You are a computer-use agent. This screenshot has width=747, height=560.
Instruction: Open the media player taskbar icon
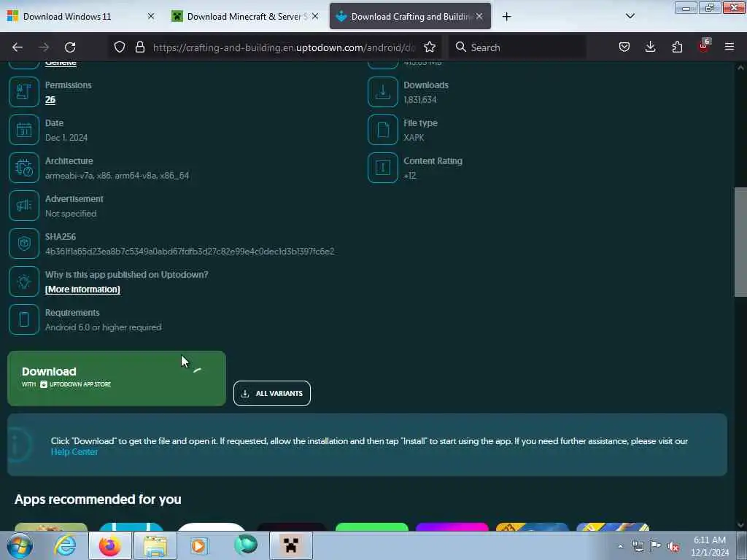pos(199,545)
